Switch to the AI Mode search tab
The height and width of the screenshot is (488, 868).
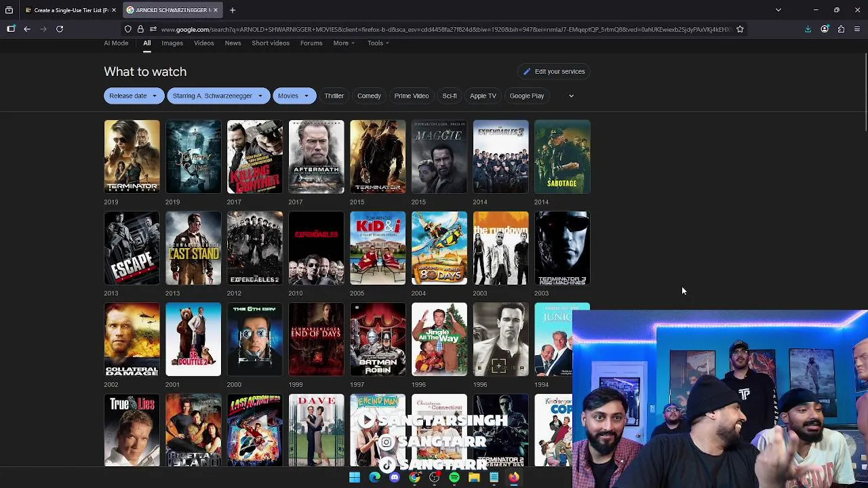(x=116, y=43)
